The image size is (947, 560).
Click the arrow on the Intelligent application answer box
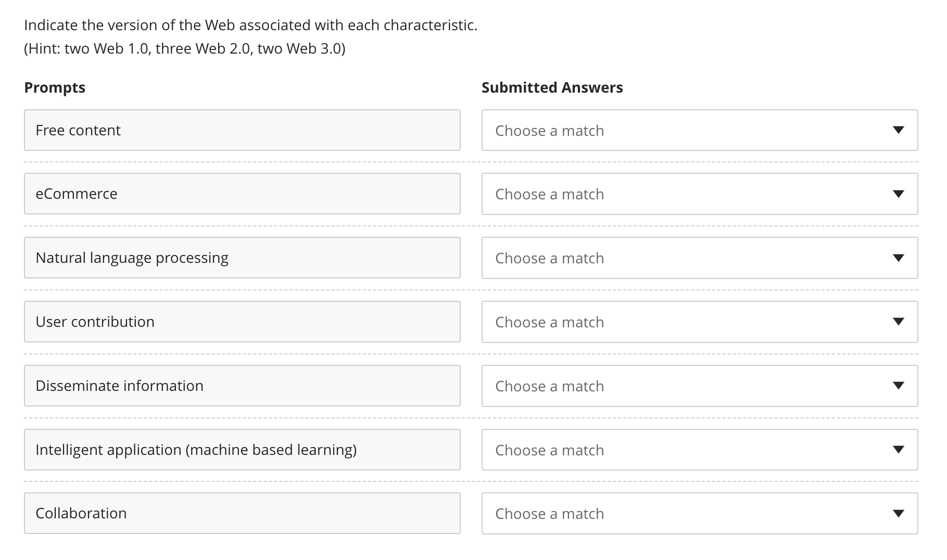(899, 450)
